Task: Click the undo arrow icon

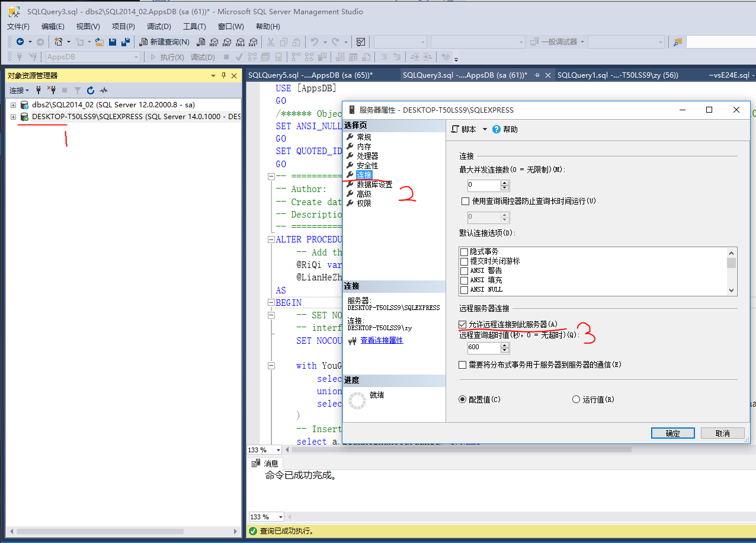Action: tap(315, 41)
